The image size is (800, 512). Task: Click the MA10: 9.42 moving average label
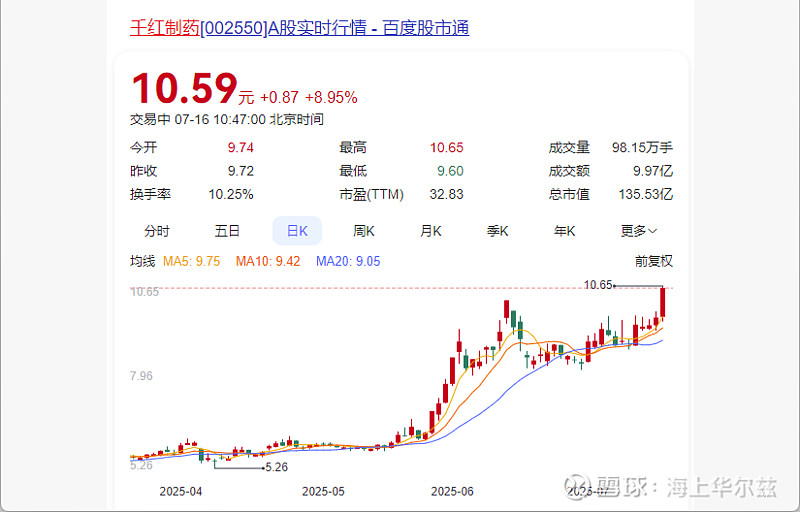click(268, 261)
